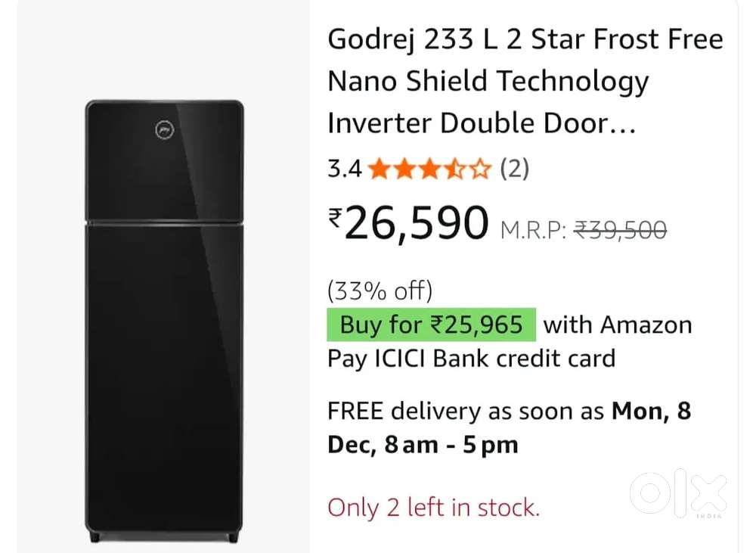Screen dimensions: 756x553
Task: Click the half-filled fourth star
Action: pyautogui.click(x=454, y=169)
